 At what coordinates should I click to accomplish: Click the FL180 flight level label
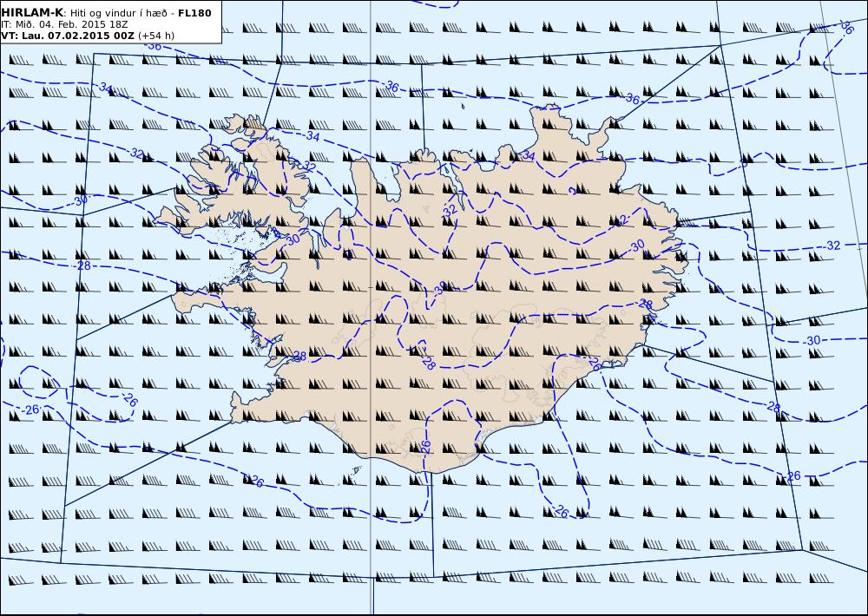(x=194, y=13)
